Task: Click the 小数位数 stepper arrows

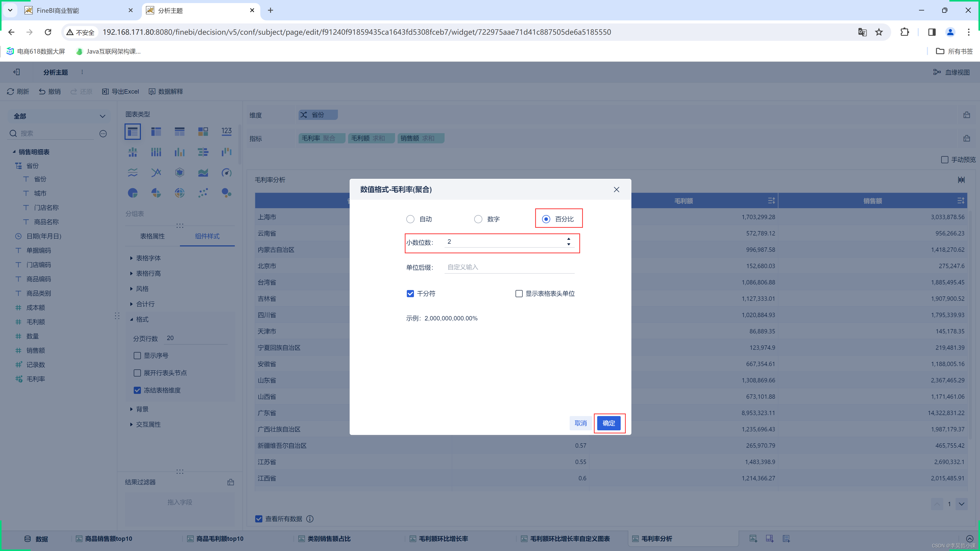Action: click(569, 242)
